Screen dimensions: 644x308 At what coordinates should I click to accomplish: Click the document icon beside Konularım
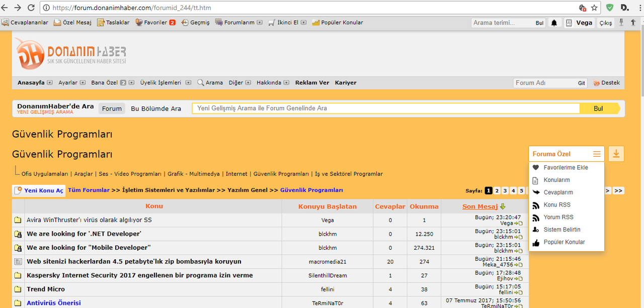pyautogui.click(x=536, y=180)
